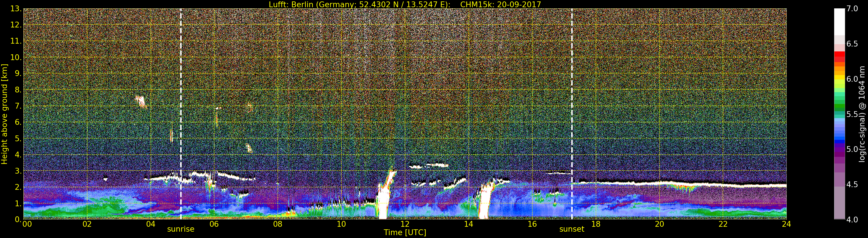Click the 'Height above ground [km]' label
Image resolution: width=868 pixels, height=238 pixels.
coord(4,114)
